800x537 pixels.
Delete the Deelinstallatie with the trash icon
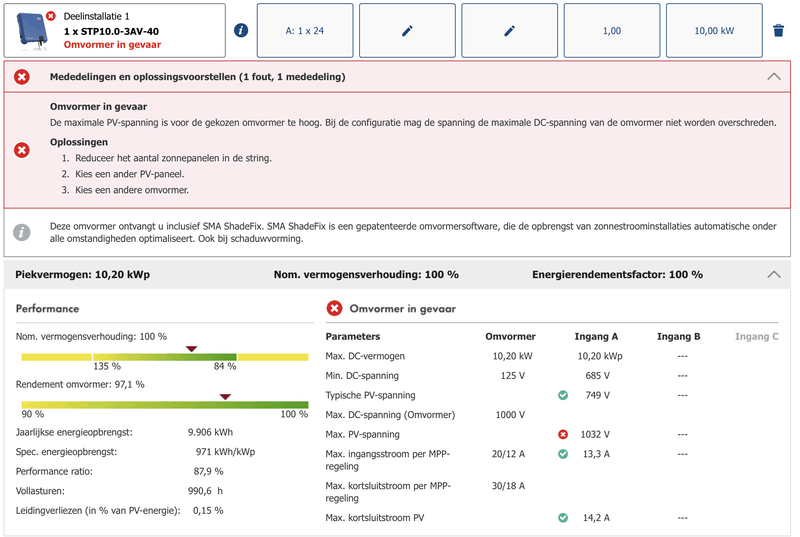(x=778, y=31)
